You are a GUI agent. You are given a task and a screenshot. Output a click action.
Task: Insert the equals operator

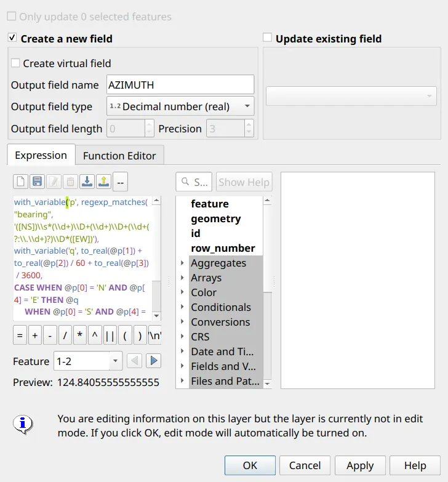coord(20,335)
